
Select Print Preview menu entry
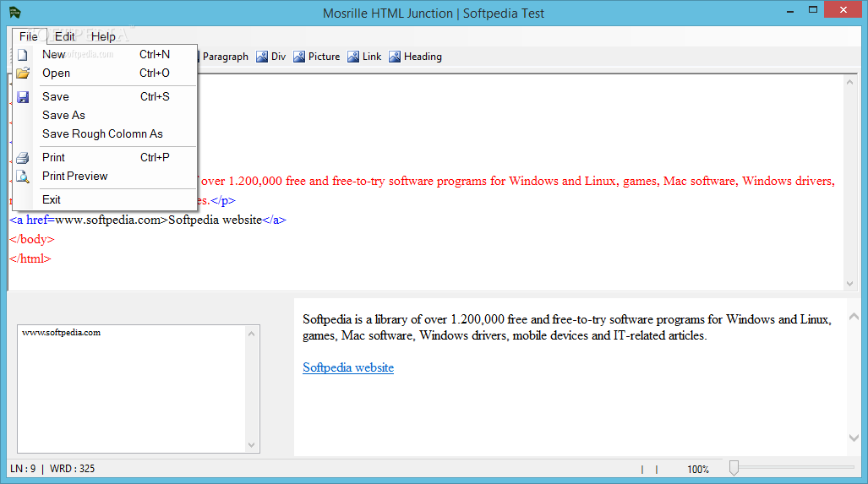(105, 176)
